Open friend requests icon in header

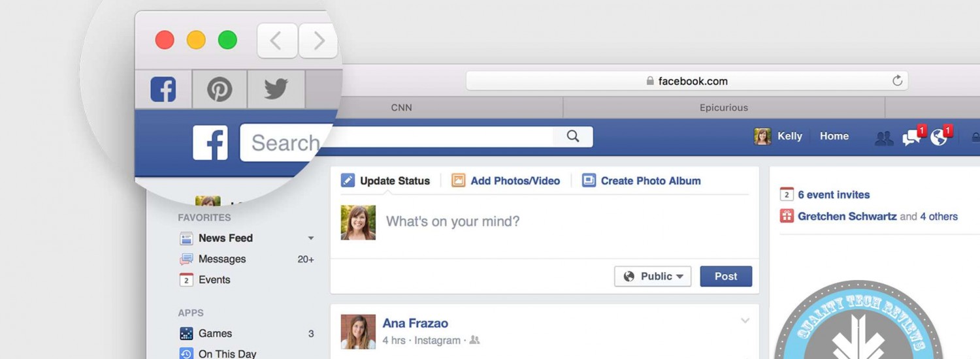coord(883,138)
